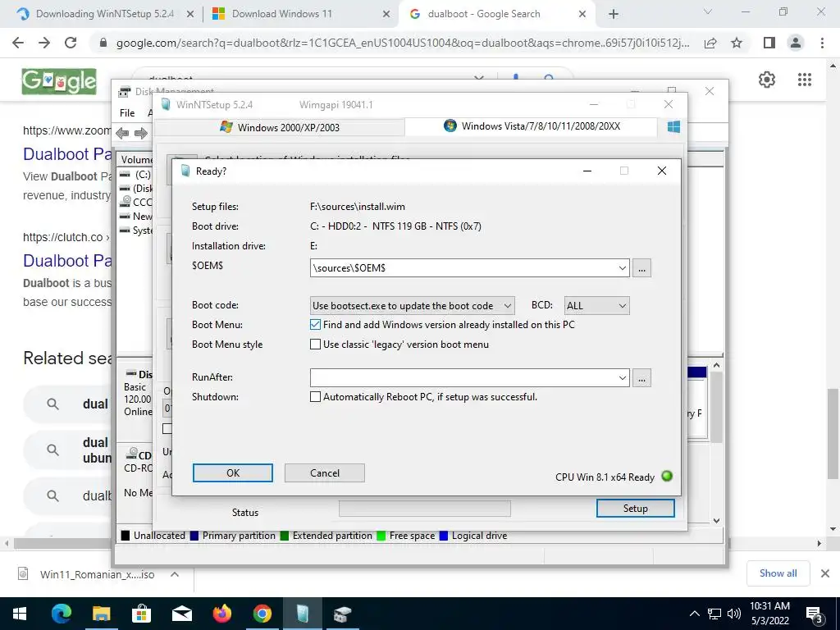Click forward arrow in Disk Management toolbar

tap(141, 133)
